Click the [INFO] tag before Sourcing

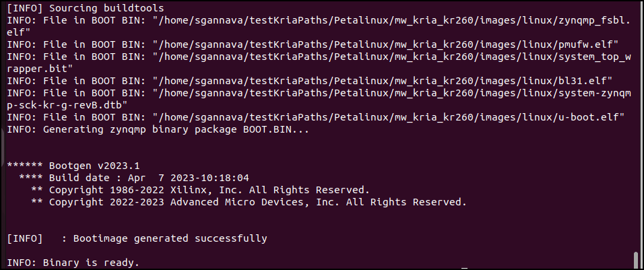[25, 8]
